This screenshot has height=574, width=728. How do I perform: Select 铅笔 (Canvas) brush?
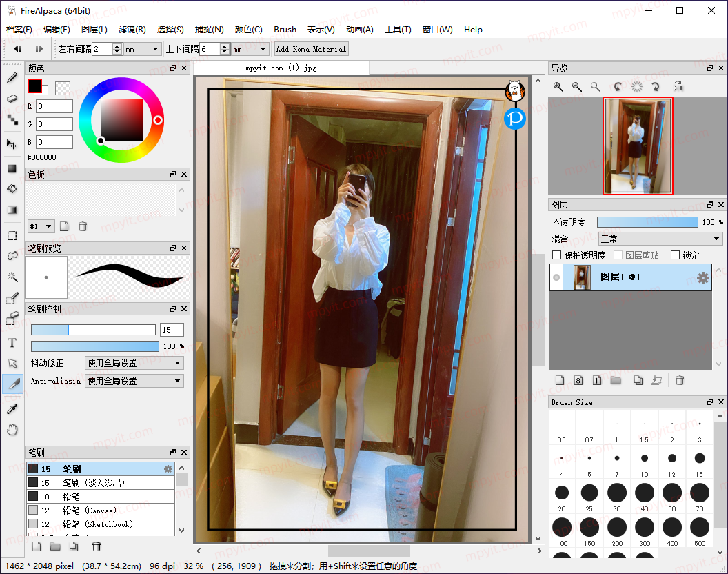point(100,511)
